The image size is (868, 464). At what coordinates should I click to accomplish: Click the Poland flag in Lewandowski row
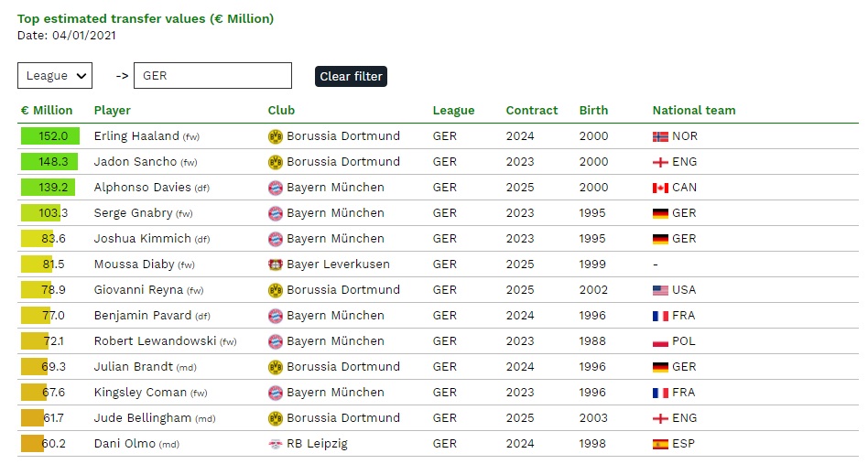(x=660, y=341)
